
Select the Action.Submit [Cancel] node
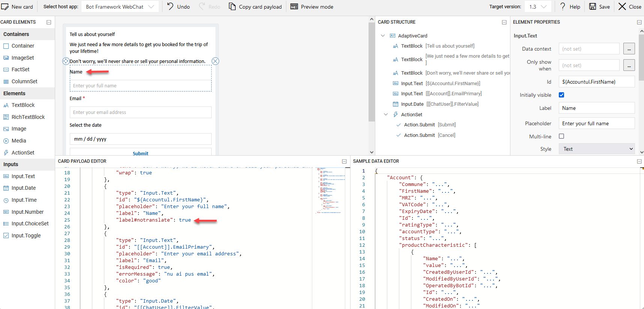pyautogui.click(x=426, y=135)
